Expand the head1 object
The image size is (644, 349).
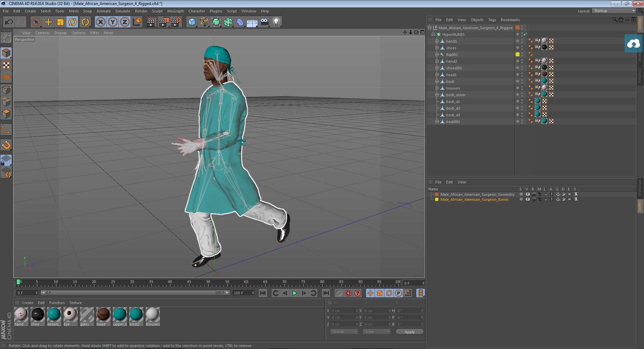pos(437,75)
